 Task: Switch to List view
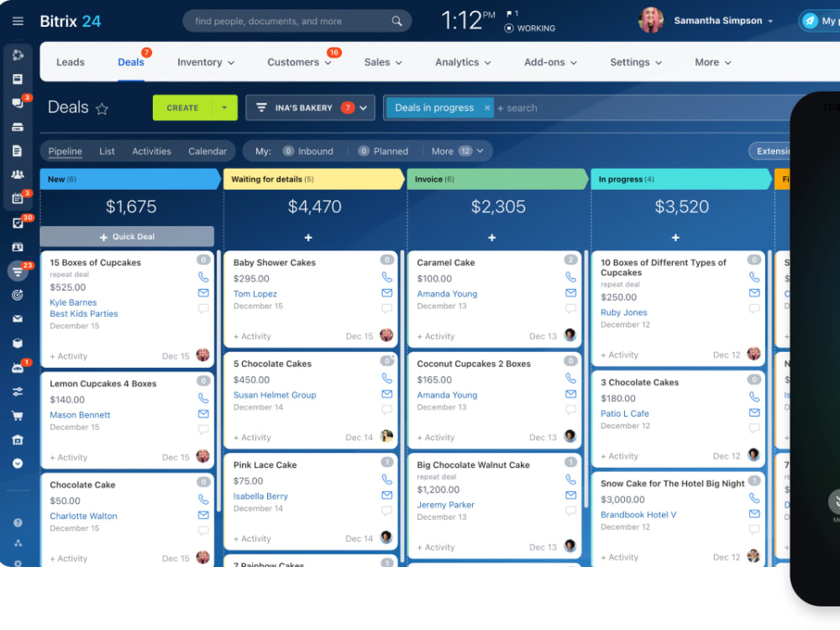point(107,151)
